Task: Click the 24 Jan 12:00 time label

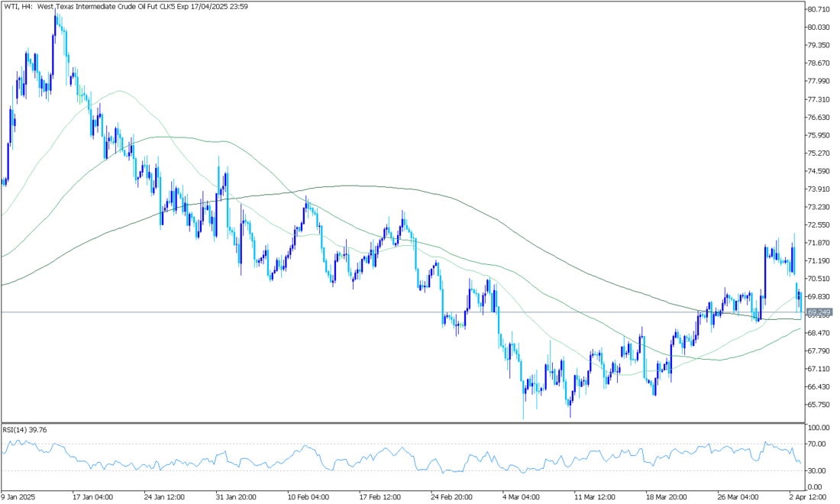Action: [164, 497]
